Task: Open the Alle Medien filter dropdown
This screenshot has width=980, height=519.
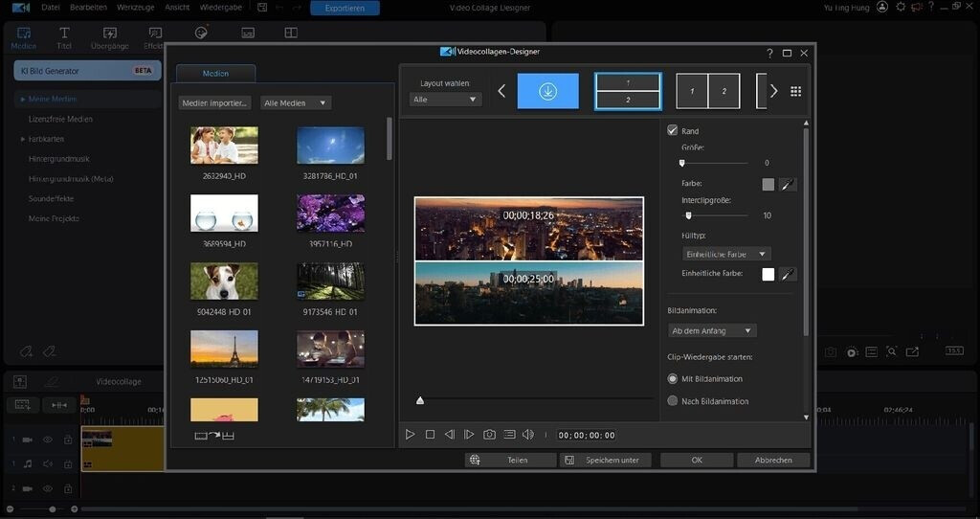Action: 296,102
